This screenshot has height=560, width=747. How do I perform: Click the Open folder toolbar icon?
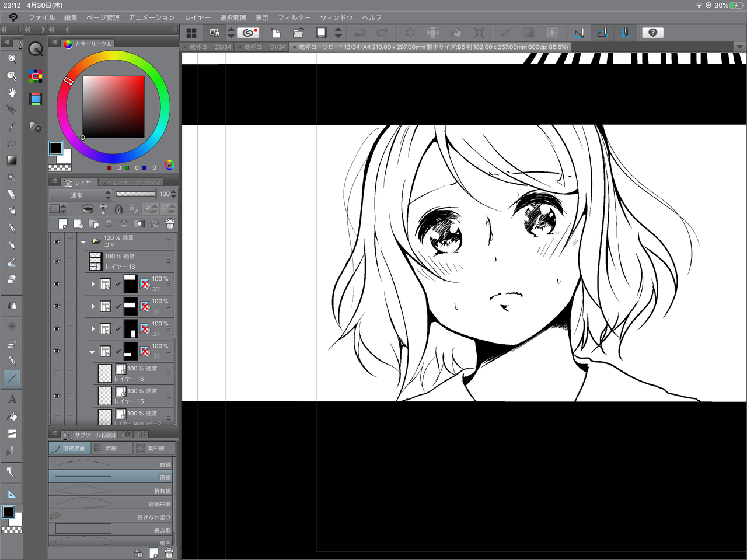pos(298,33)
